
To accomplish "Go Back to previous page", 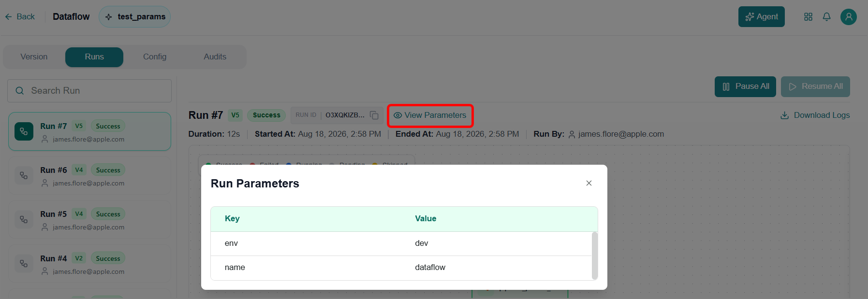I will [x=20, y=17].
